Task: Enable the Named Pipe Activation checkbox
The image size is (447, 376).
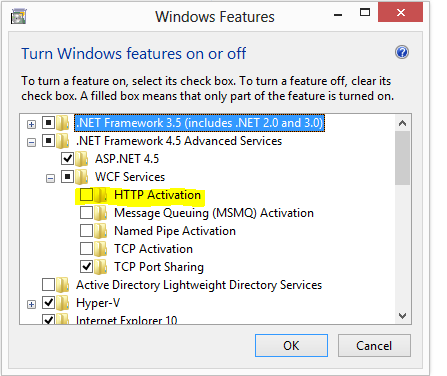Action: coord(86,231)
